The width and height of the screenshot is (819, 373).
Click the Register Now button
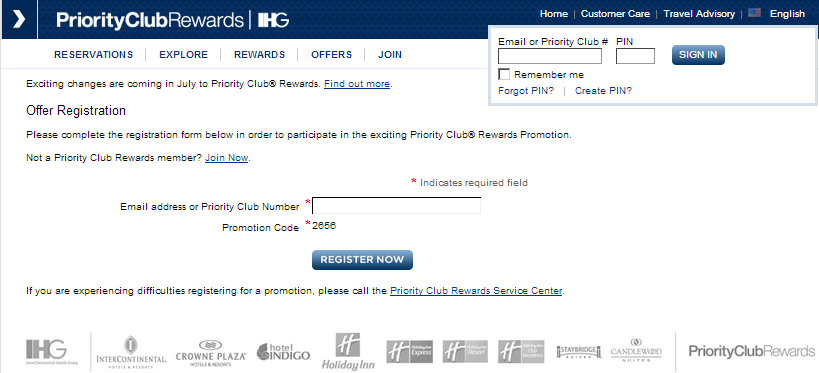click(362, 260)
